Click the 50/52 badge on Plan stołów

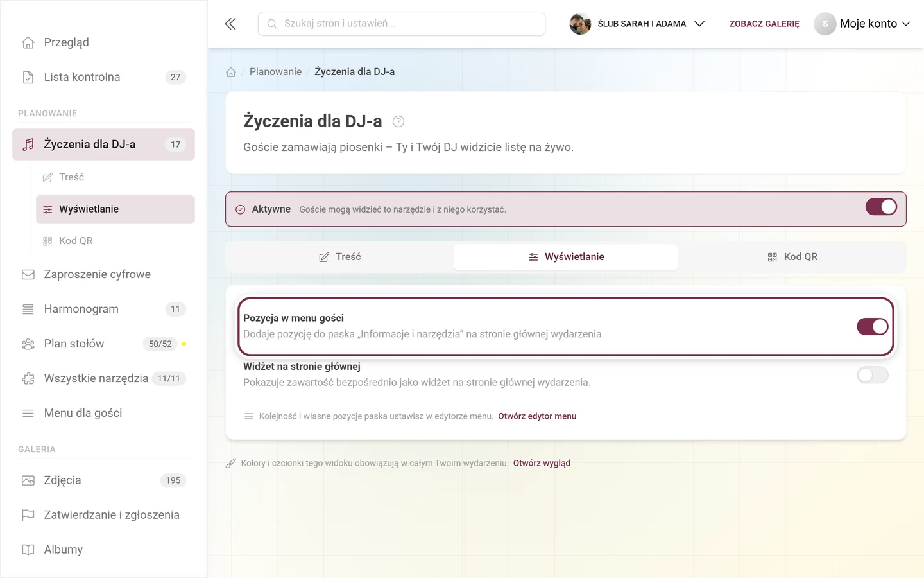point(160,344)
